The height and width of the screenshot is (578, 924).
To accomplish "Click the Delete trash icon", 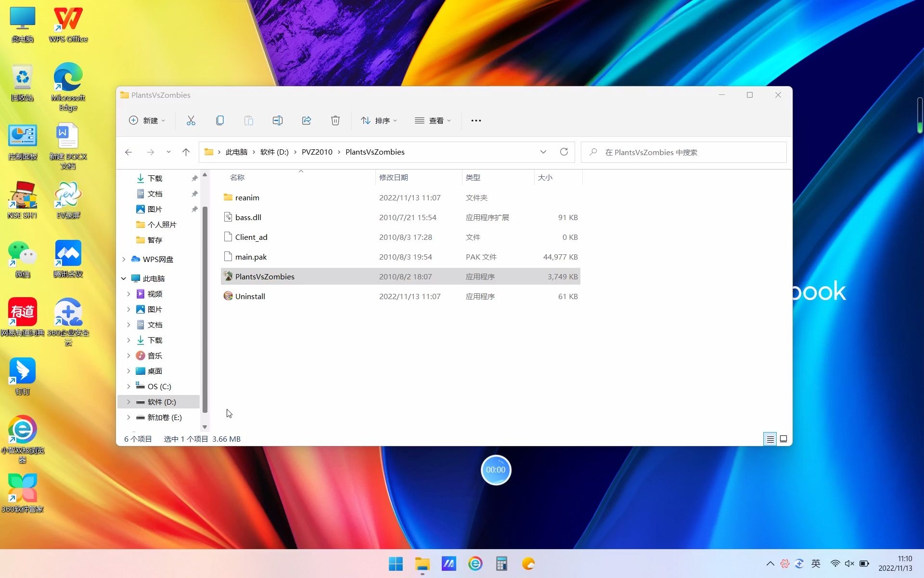I will 335,120.
